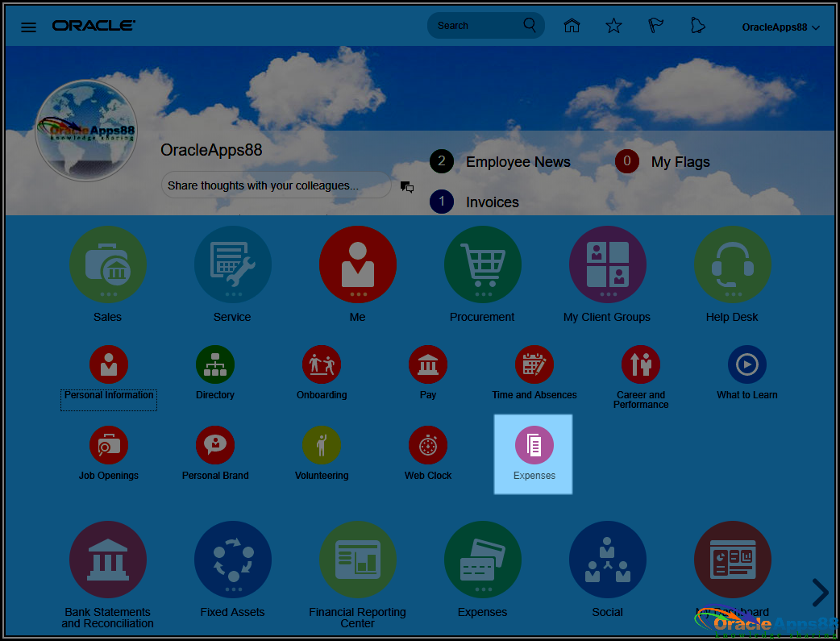Expand the OracleApps88 user menu
The height and width of the screenshot is (641, 840).
pyautogui.click(x=780, y=26)
